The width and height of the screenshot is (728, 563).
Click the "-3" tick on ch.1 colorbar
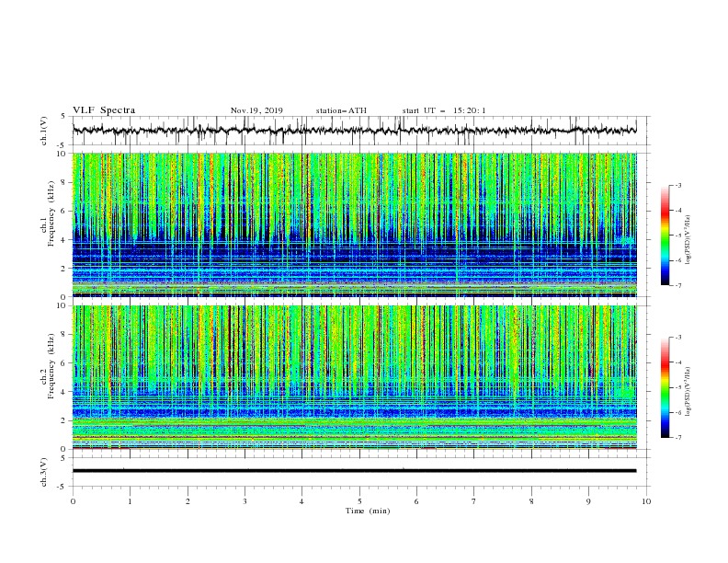coord(677,185)
